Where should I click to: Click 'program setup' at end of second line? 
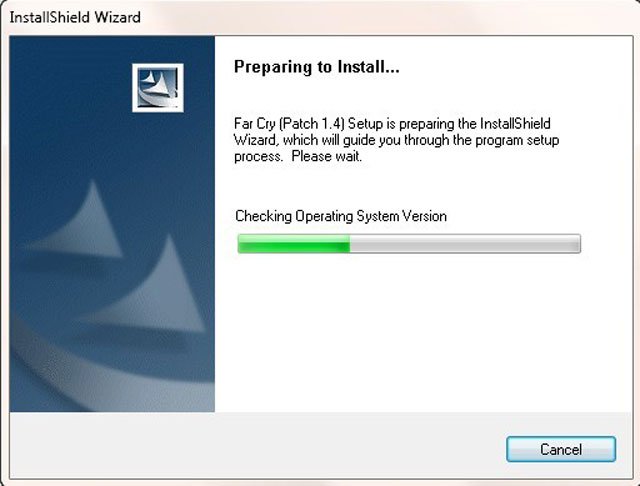[517, 140]
